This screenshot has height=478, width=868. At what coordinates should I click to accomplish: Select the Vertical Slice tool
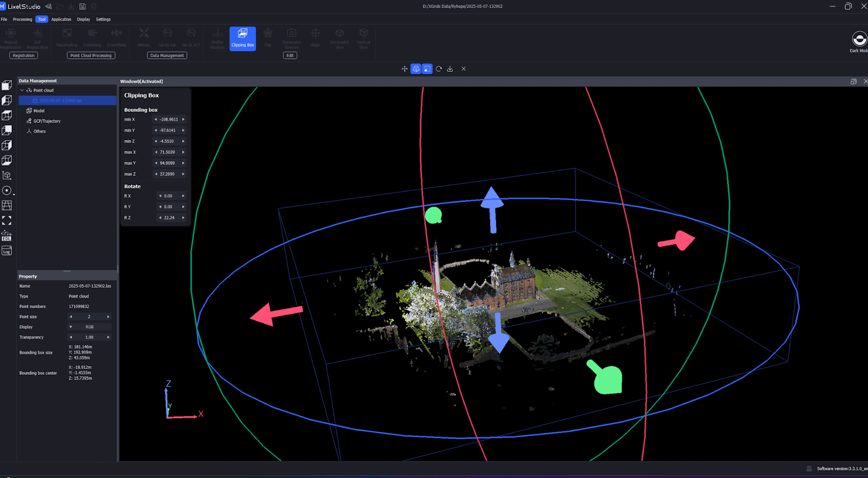pyautogui.click(x=363, y=38)
